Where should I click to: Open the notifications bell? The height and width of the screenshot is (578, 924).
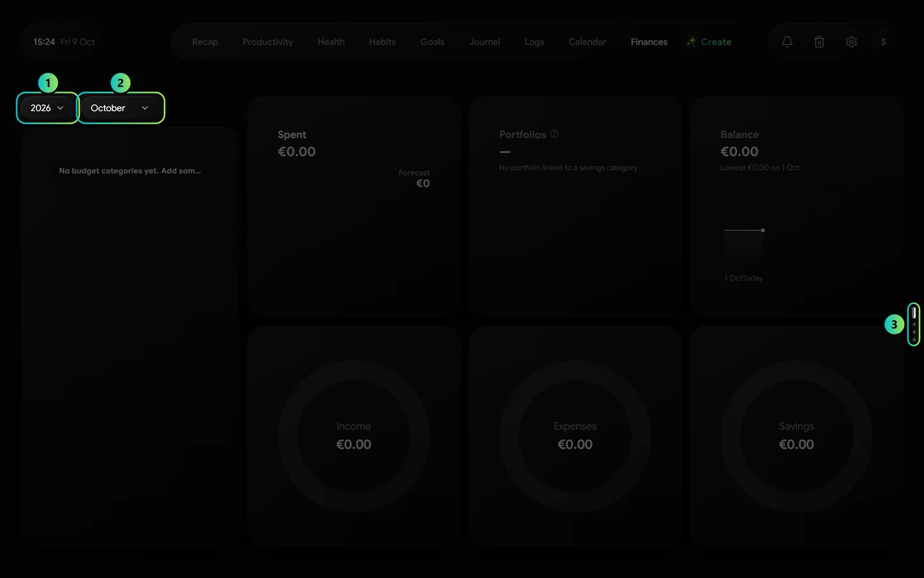(x=787, y=42)
